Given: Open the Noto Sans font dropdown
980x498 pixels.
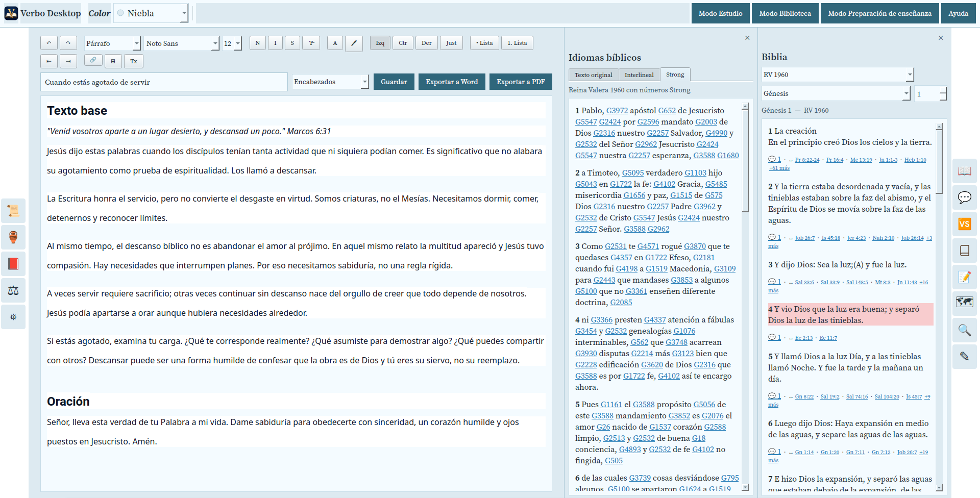Looking at the screenshot, I should coord(182,43).
